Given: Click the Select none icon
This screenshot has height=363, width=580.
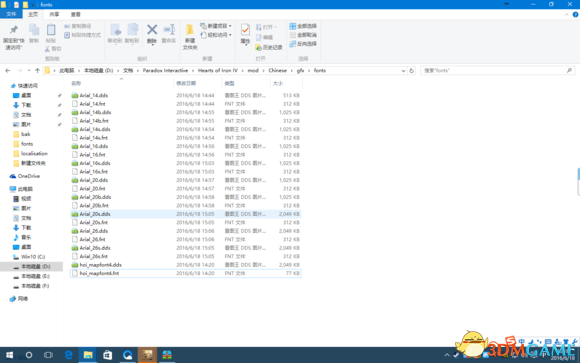Looking at the screenshot, I should pos(293,35).
